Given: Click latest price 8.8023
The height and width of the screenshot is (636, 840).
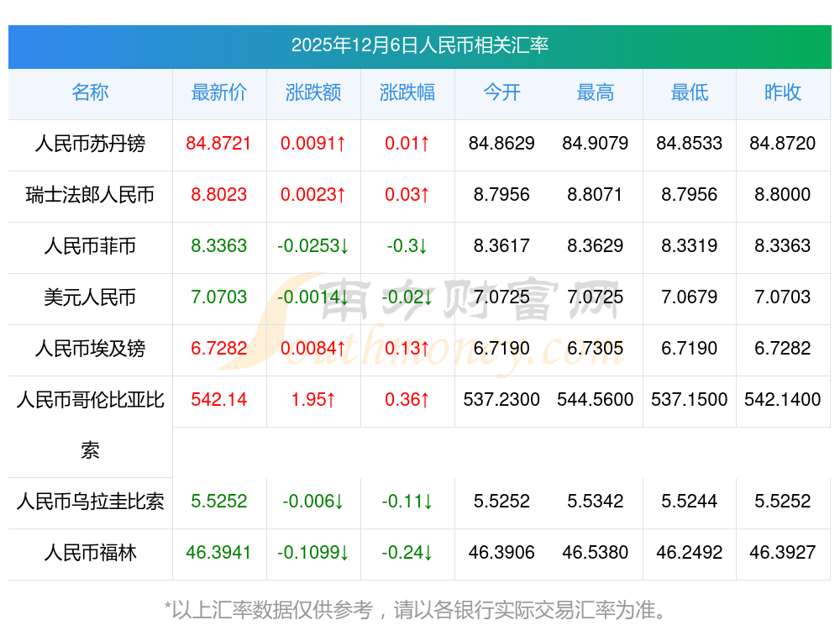Looking at the screenshot, I should point(218,195).
